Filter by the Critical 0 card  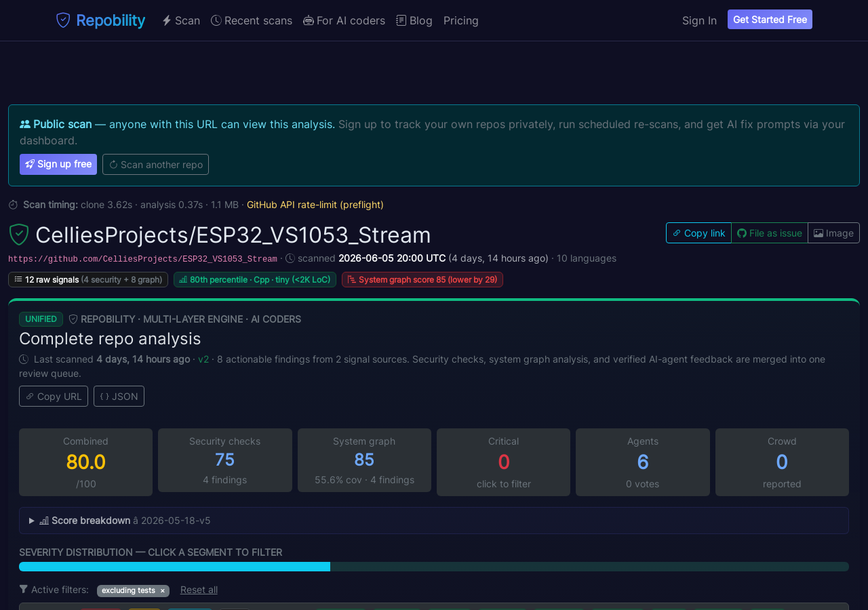tap(503, 462)
